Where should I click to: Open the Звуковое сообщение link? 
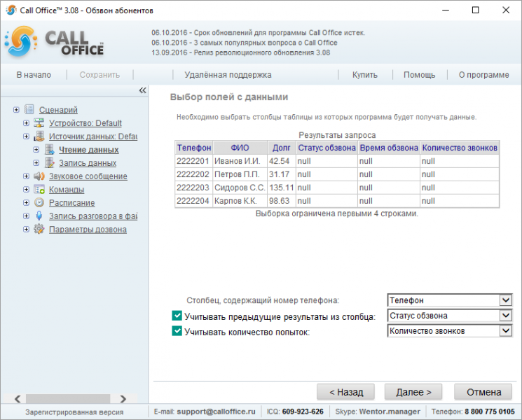coord(88,176)
